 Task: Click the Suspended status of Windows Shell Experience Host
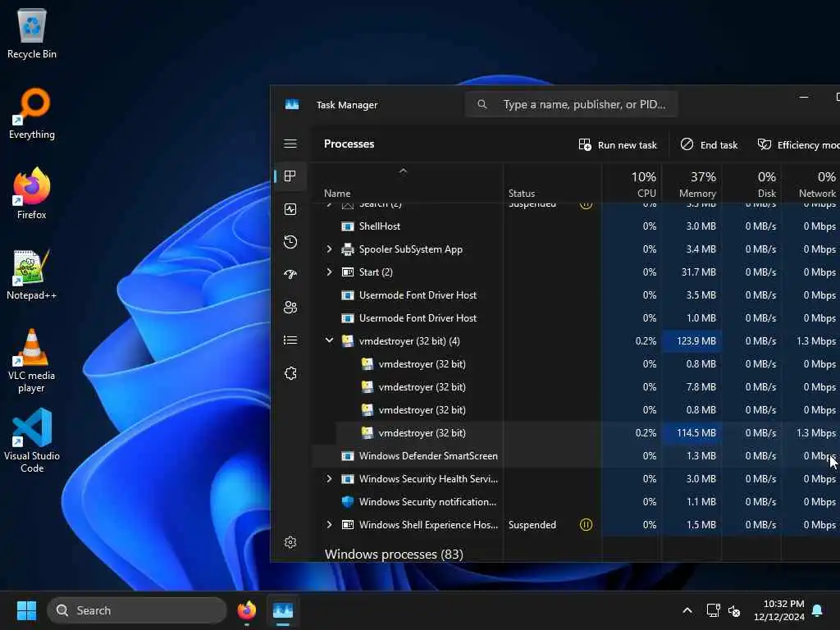[x=532, y=524]
